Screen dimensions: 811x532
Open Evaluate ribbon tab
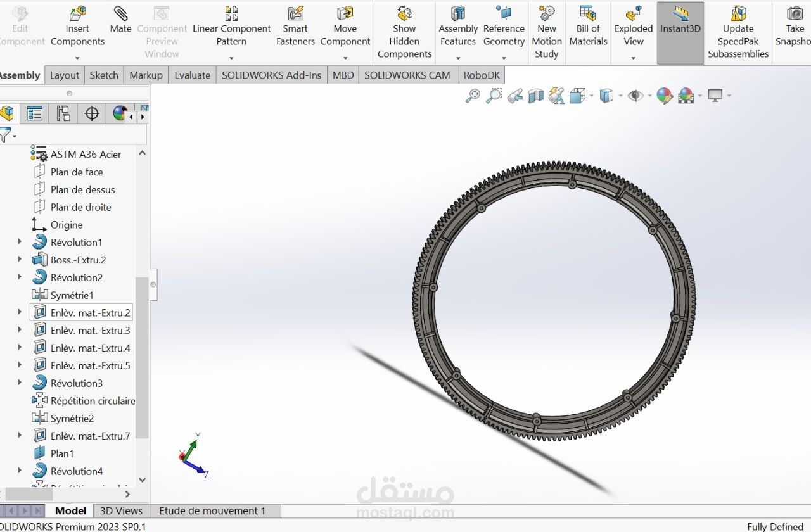pyautogui.click(x=193, y=75)
